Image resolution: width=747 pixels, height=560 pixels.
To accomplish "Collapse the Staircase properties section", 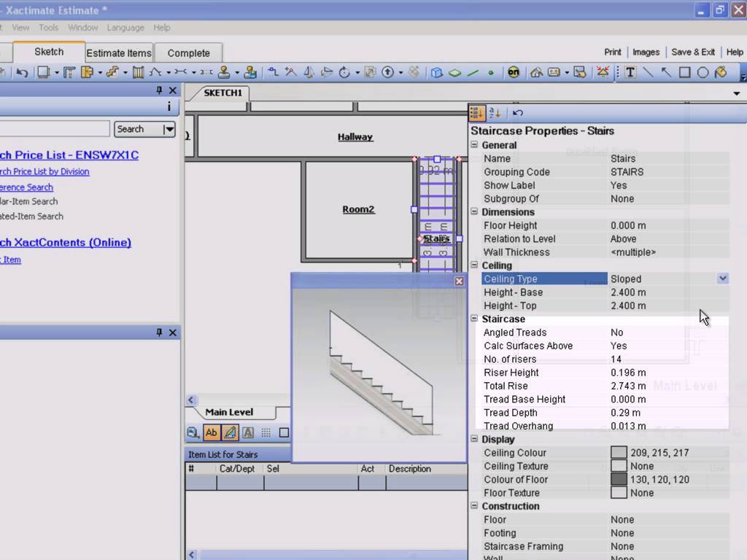I will pos(474,319).
